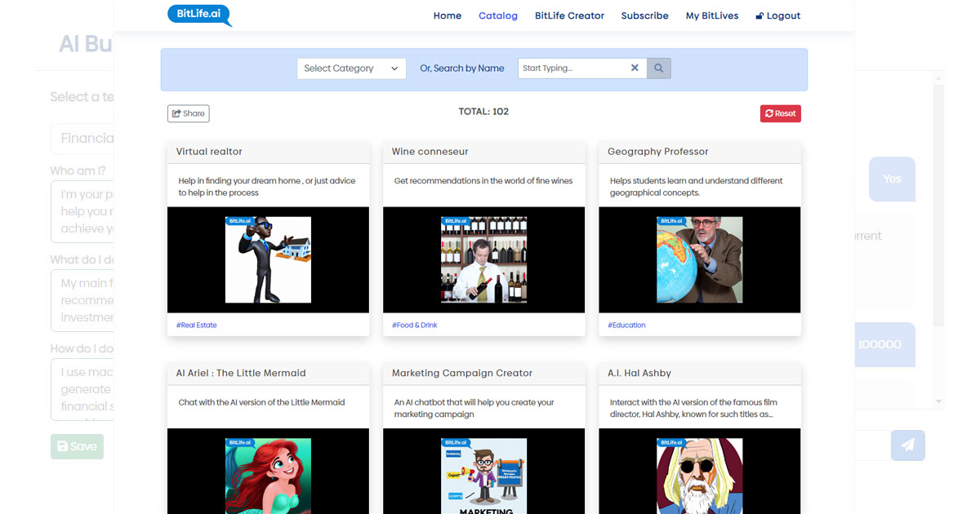The width and height of the screenshot is (980, 514).
Task: Open the Little Mermaid Ariel image
Action: coord(268,475)
